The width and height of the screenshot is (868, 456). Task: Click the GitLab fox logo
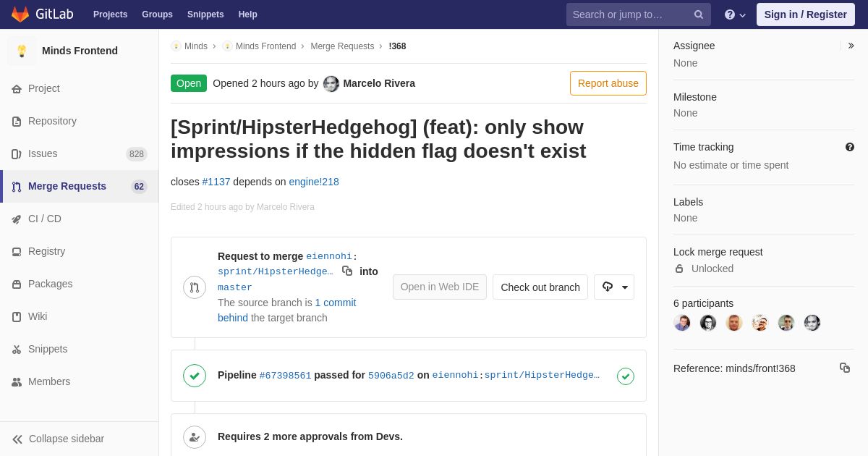(20, 14)
